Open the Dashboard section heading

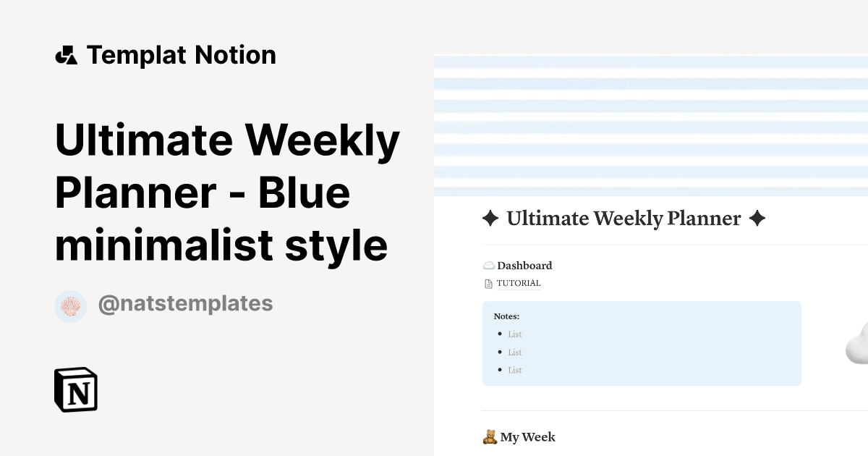click(524, 266)
